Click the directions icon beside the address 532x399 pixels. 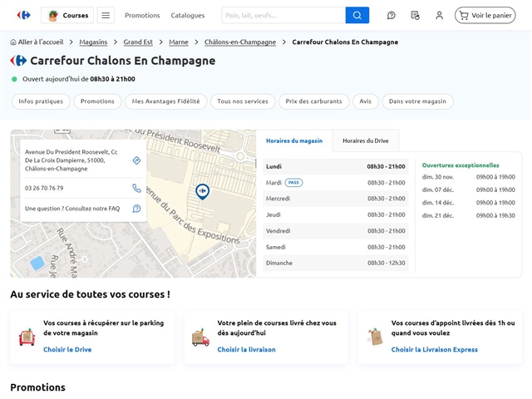coord(136,160)
